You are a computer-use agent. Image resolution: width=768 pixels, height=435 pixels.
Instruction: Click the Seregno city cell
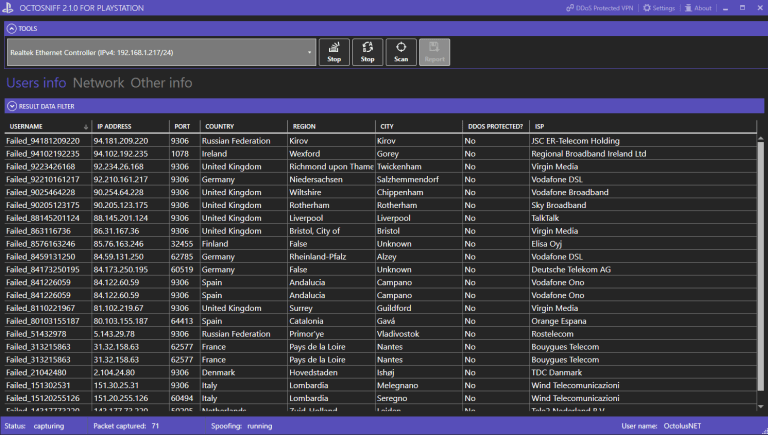click(392, 398)
